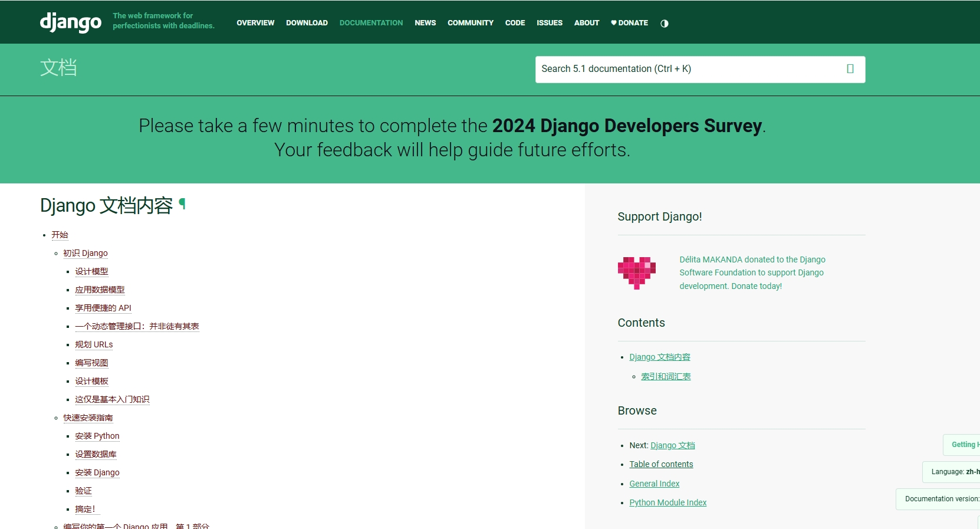This screenshot has height=529, width=980.
Task: Open the 安装 Python link
Action: coord(97,436)
